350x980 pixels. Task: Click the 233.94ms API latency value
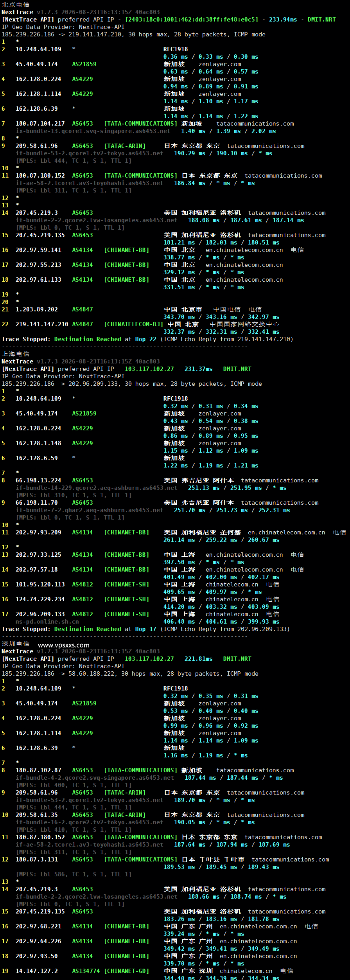point(283,20)
